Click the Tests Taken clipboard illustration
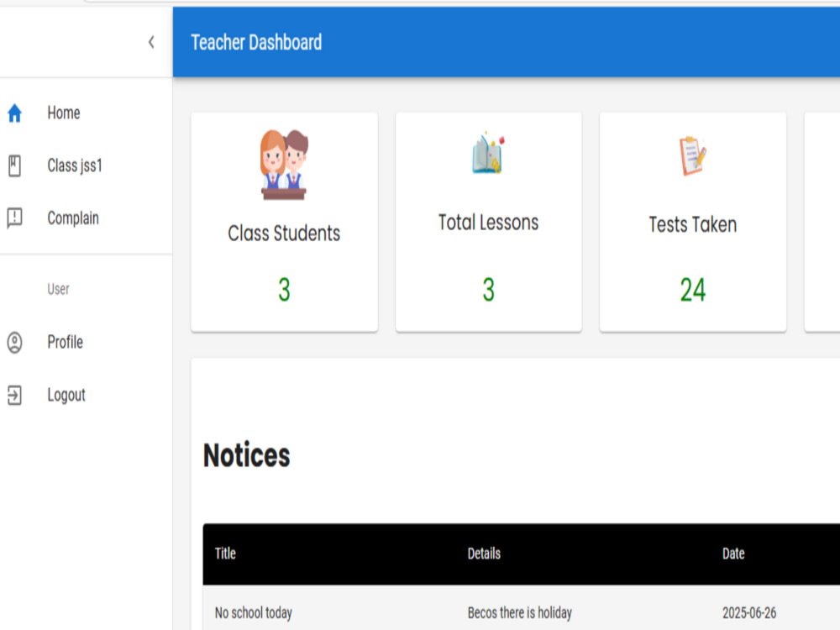The height and width of the screenshot is (630, 840). [693, 155]
